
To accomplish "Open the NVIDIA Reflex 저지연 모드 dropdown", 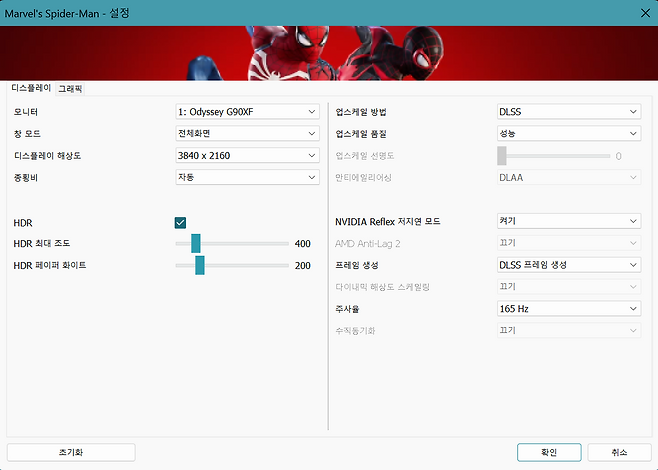I will coord(568,221).
